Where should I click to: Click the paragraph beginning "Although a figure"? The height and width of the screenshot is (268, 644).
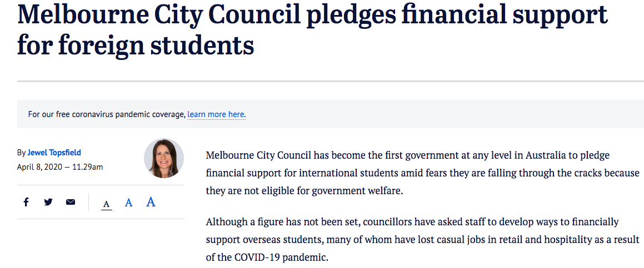pos(422,240)
